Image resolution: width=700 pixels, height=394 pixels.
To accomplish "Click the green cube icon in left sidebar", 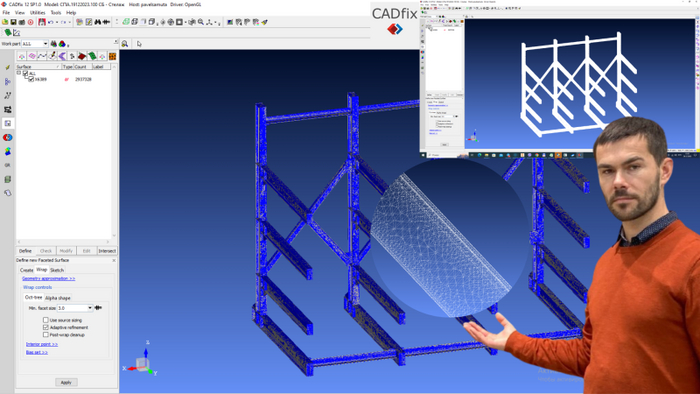I will point(8,179).
